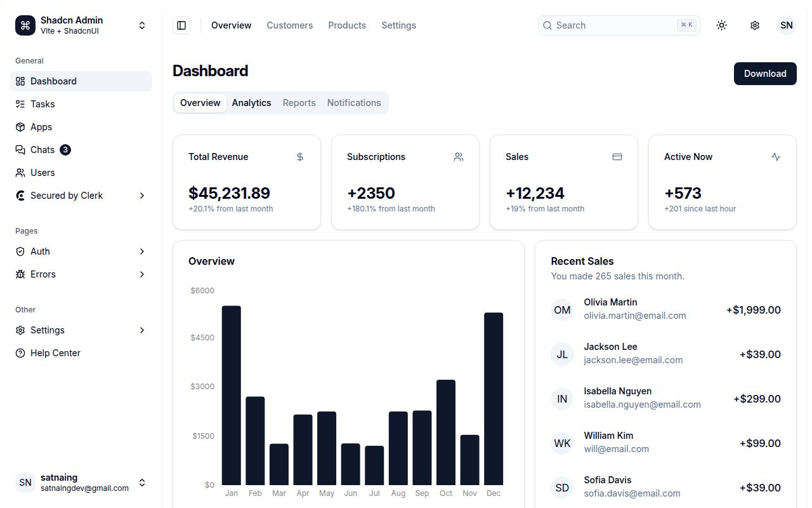
Task: Click the Search input field
Action: [619, 25]
